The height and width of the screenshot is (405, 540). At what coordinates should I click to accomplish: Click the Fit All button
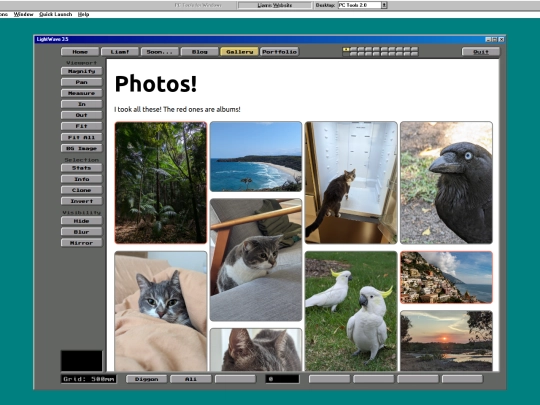point(82,137)
